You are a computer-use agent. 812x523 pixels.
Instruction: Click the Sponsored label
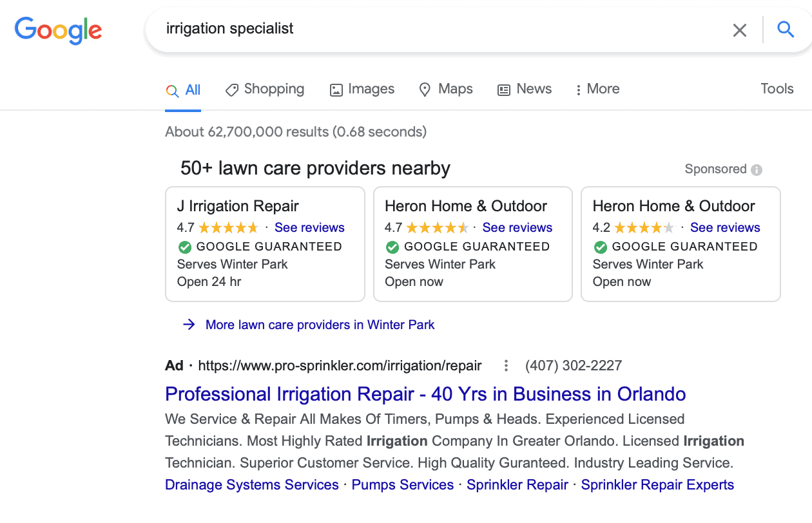click(715, 169)
